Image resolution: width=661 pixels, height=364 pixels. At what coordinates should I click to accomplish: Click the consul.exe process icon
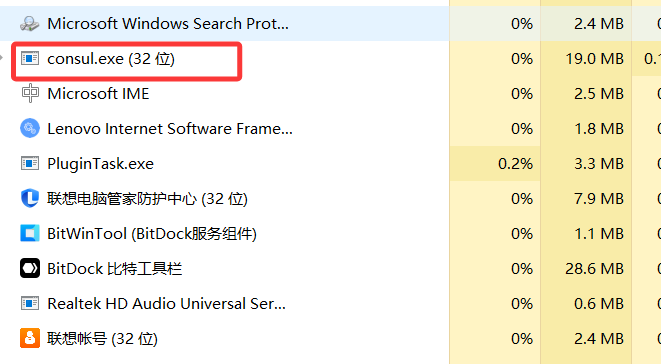pos(30,58)
